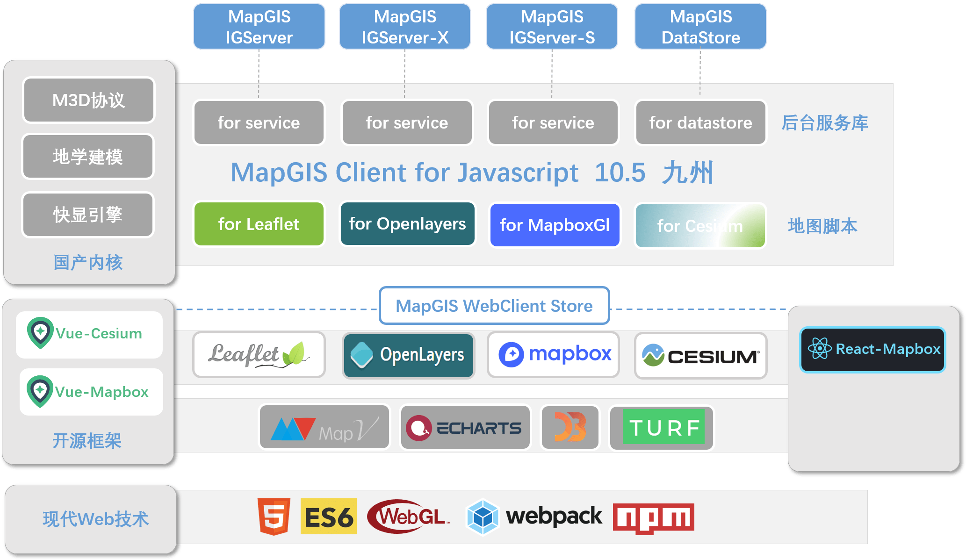Select the for datastore box
This screenshot has width=966, height=560.
pos(700,122)
